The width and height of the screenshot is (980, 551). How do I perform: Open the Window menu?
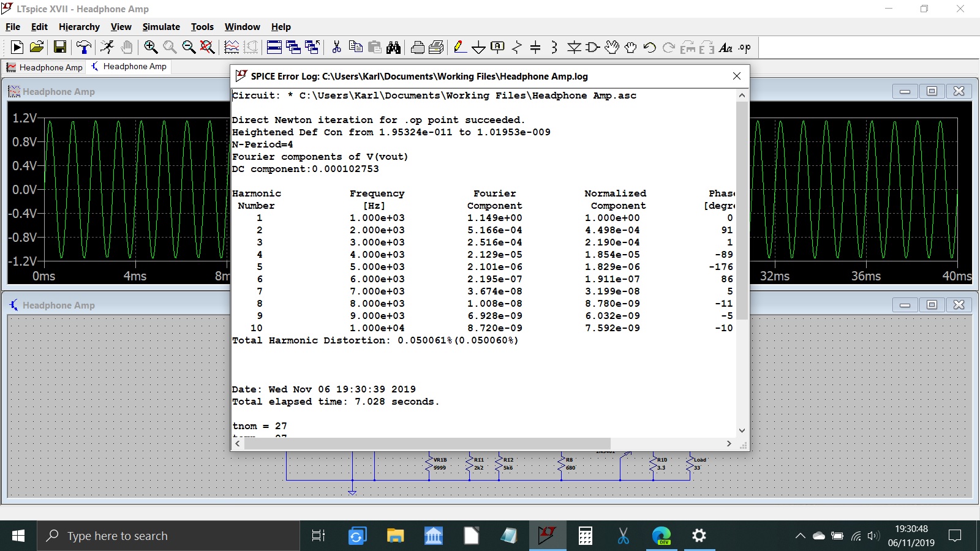click(x=242, y=27)
